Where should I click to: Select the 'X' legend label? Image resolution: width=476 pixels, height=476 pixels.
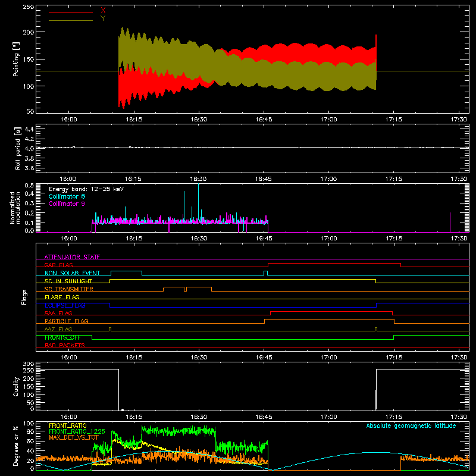(x=103, y=11)
